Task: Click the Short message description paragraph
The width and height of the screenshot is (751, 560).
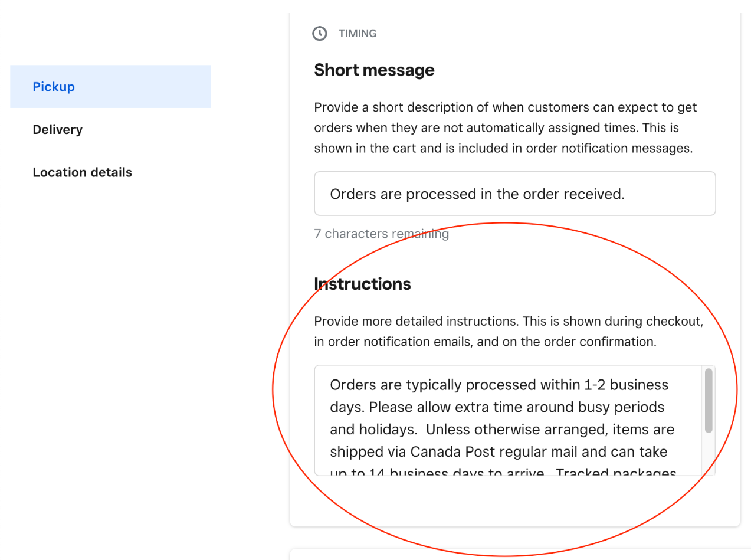Action: pos(505,128)
